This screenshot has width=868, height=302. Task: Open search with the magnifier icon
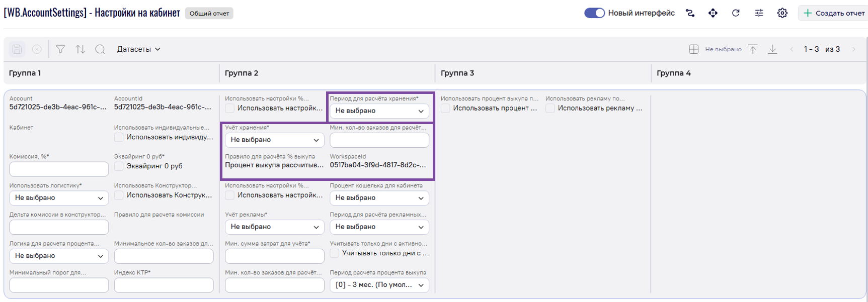[100, 49]
